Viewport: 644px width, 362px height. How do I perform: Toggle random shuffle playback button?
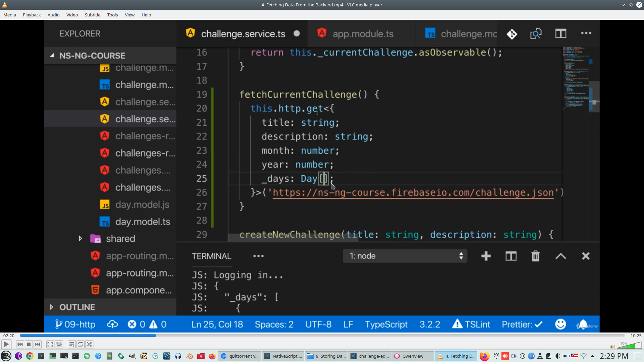pyautogui.click(x=89, y=344)
